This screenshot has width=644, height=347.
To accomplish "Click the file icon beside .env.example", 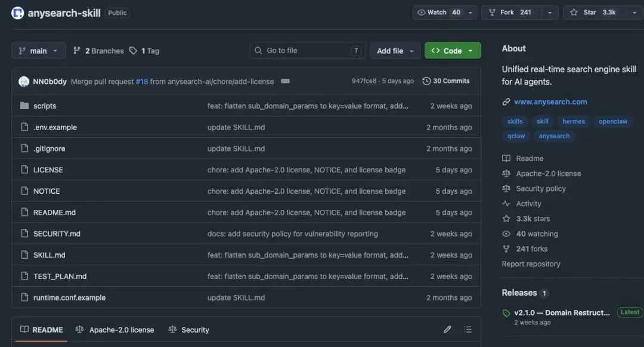I will click(24, 127).
